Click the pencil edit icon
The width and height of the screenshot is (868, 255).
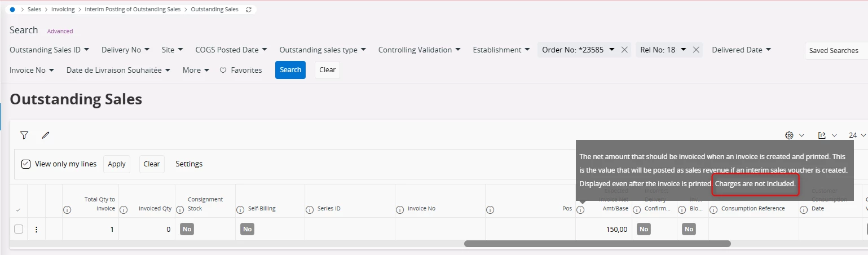pyautogui.click(x=46, y=135)
